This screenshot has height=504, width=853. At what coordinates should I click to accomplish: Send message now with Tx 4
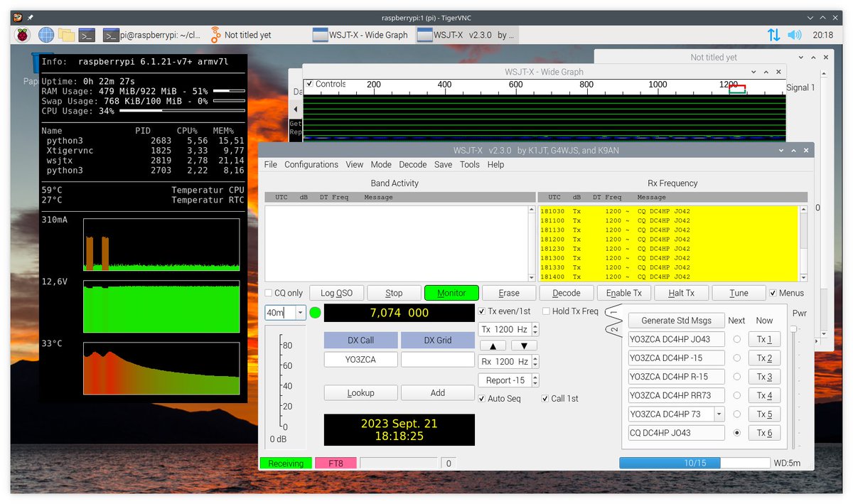click(764, 395)
